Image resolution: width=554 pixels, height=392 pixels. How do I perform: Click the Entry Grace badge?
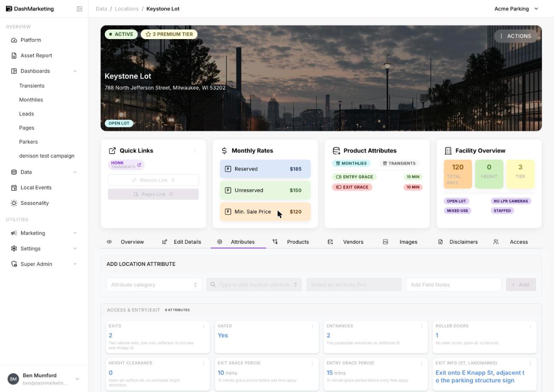click(x=354, y=177)
